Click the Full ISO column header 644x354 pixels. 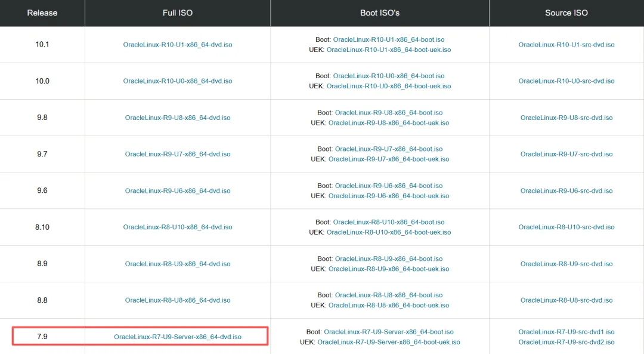point(178,13)
